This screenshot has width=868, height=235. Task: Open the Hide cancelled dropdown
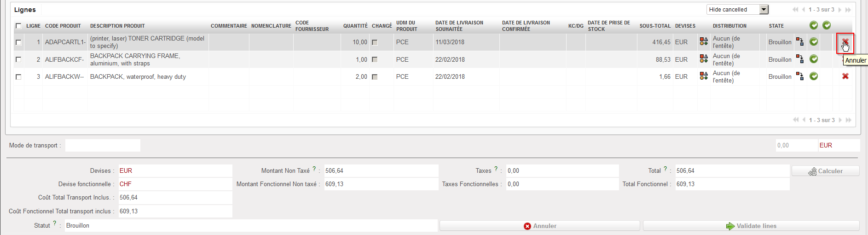click(764, 10)
